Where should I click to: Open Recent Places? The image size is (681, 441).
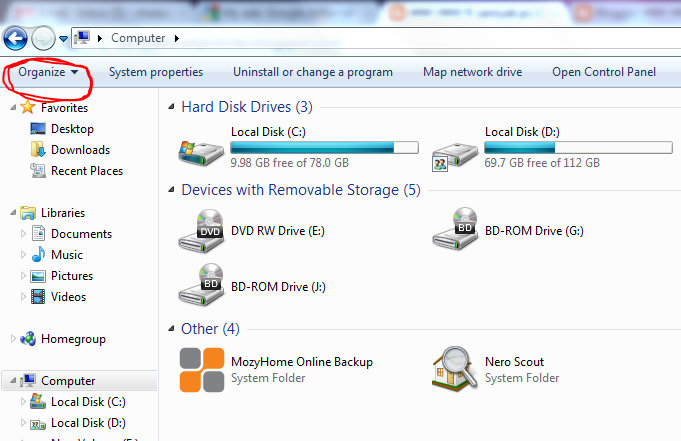(87, 171)
